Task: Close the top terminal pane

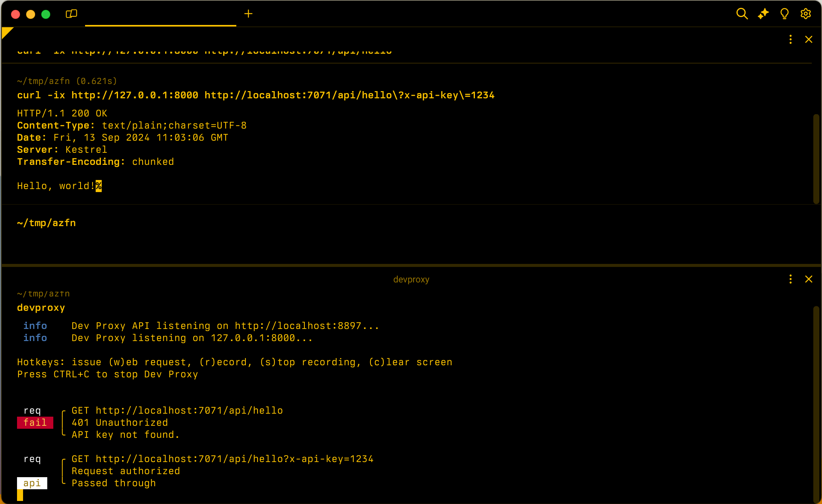Action: [x=808, y=39]
